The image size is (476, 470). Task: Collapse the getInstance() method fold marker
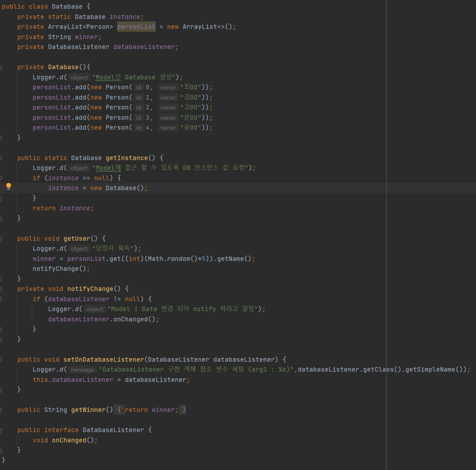pyautogui.click(x=1, y=158)
